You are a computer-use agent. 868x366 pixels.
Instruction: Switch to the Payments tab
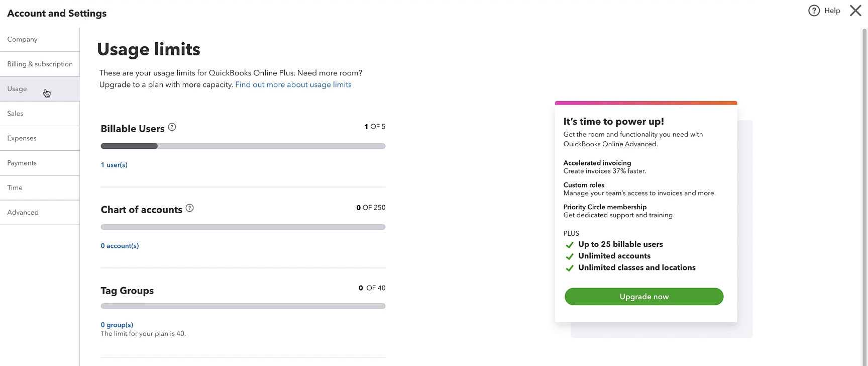click(x=40, y=162)
